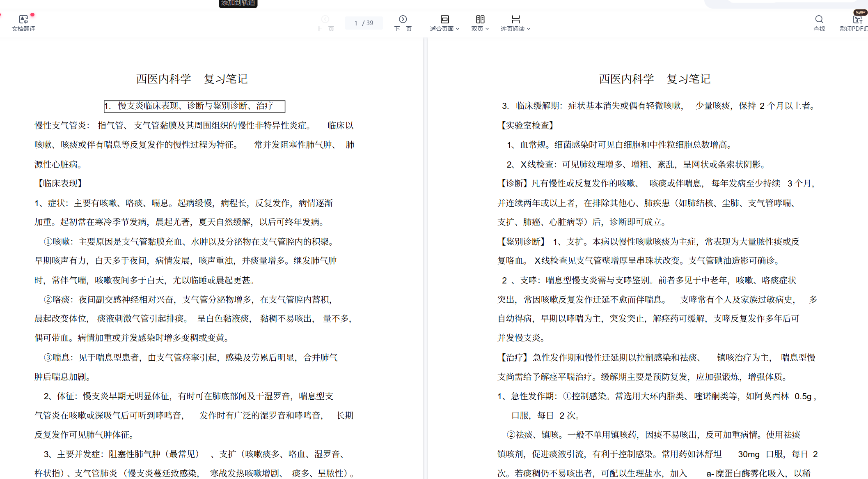The image size is (868, 479).
Task: Click the 【临床表现】 section heading
Action: coord(60,184)
